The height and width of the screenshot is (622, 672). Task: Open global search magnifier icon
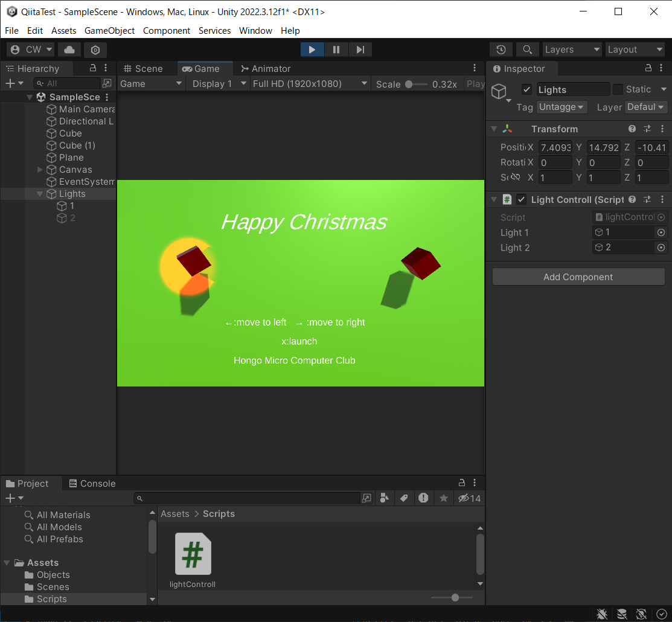pos(528,50)
